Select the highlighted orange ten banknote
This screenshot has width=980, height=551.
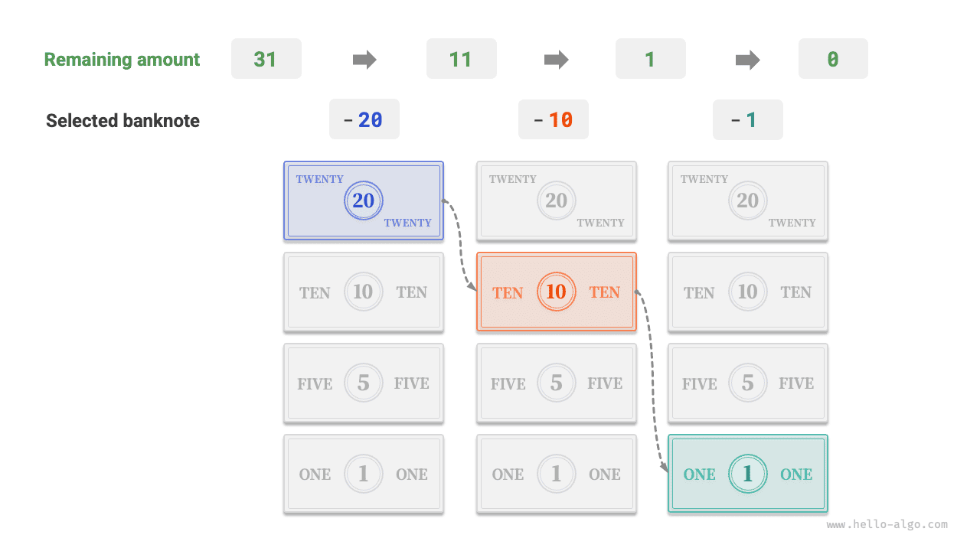point(557,292)
